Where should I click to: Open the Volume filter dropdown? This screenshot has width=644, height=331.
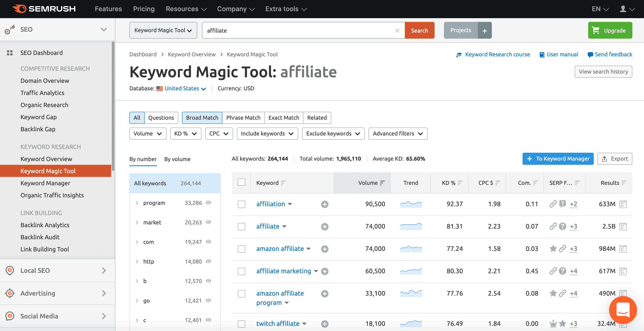pos(148,133)
